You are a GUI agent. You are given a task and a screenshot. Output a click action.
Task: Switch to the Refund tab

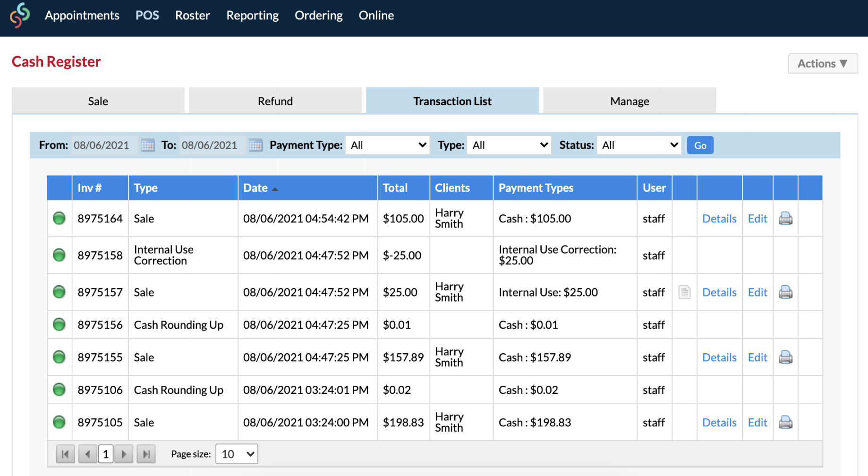(275, 101)
